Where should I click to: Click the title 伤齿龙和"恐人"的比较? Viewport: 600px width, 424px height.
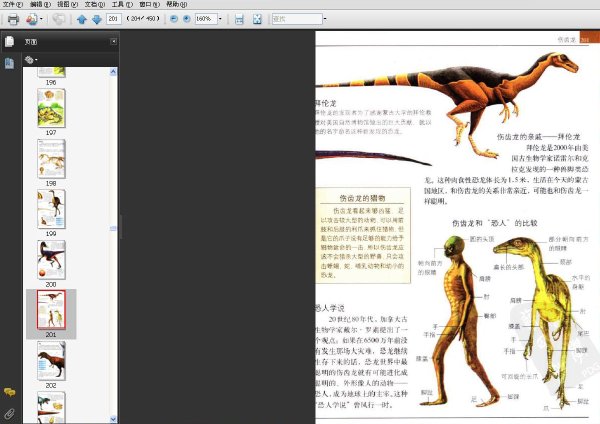495,223
